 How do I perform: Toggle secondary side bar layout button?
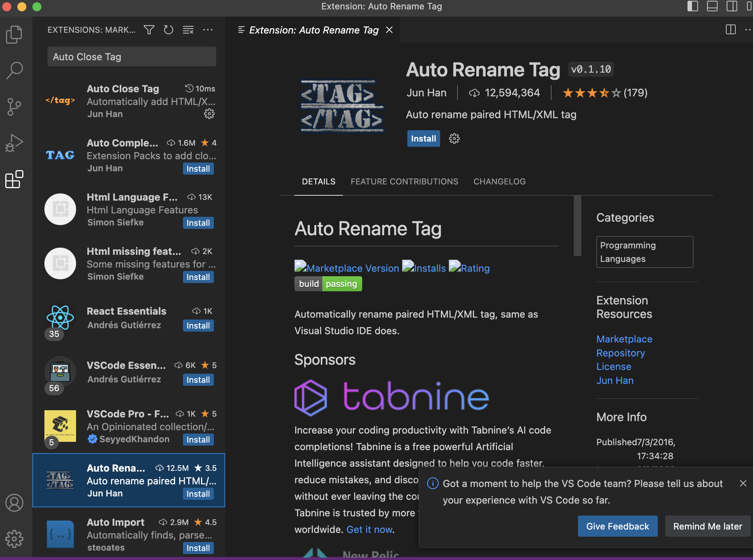pos(732,6)
